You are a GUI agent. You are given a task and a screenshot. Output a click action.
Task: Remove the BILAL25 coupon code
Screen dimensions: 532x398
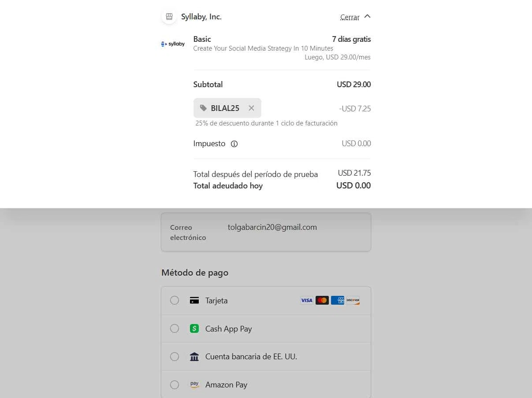coord(251,108)
